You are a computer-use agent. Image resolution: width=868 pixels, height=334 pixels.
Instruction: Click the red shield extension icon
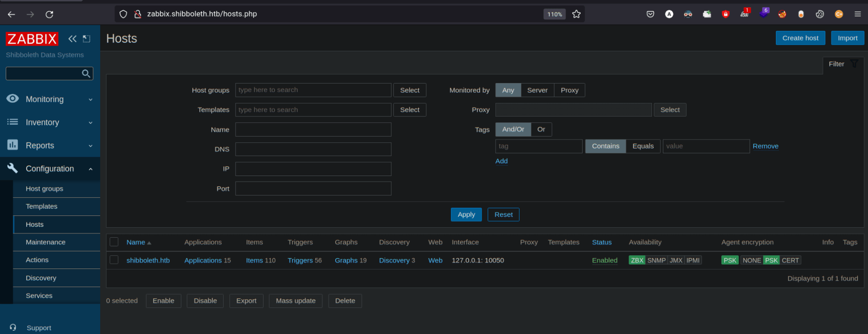tap(726, 14)
